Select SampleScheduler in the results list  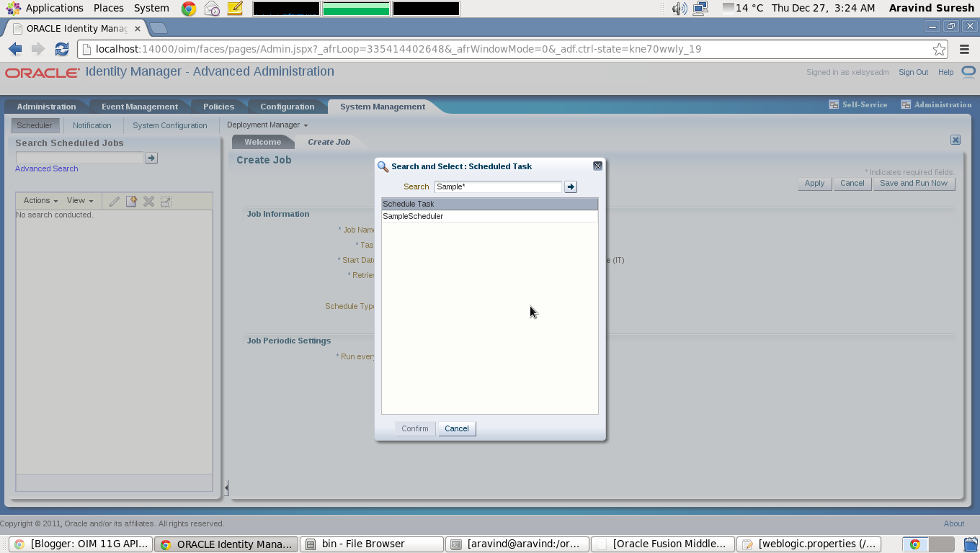[489, 216]
